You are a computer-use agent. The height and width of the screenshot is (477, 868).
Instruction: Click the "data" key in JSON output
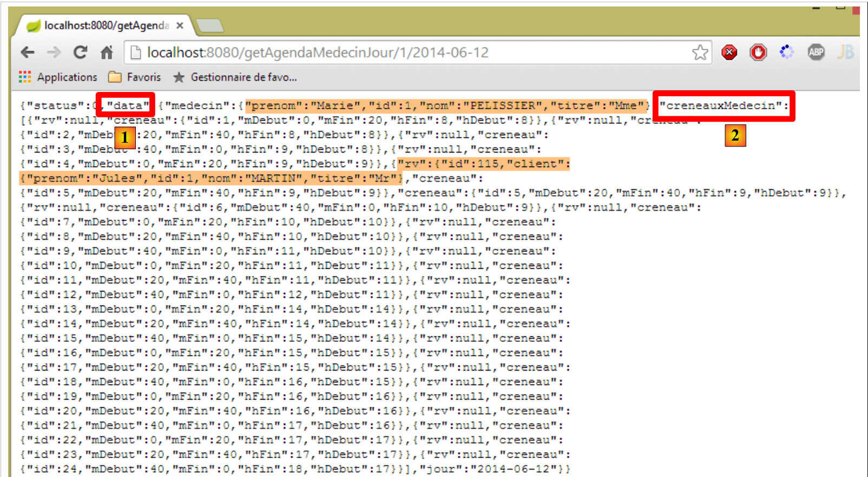(x=128, y=105)
